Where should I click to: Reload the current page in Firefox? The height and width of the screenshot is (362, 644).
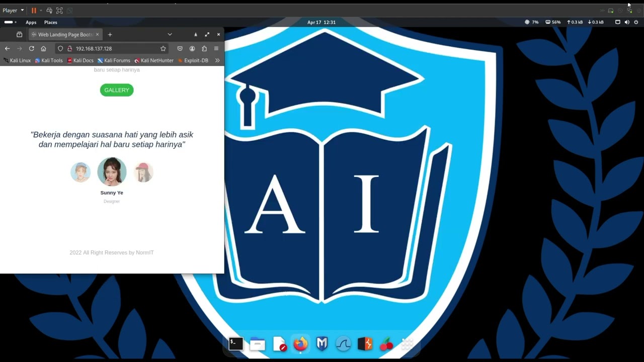click(31, 48)
